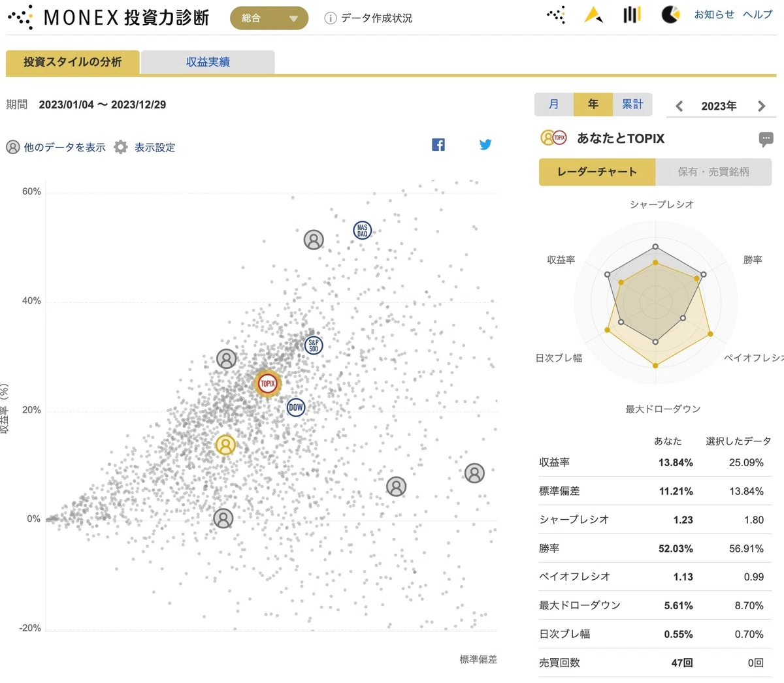The image size is (784, 683).
Task: Click the 最大ドローダウン value 5.61%
Action: pos(679,606)
